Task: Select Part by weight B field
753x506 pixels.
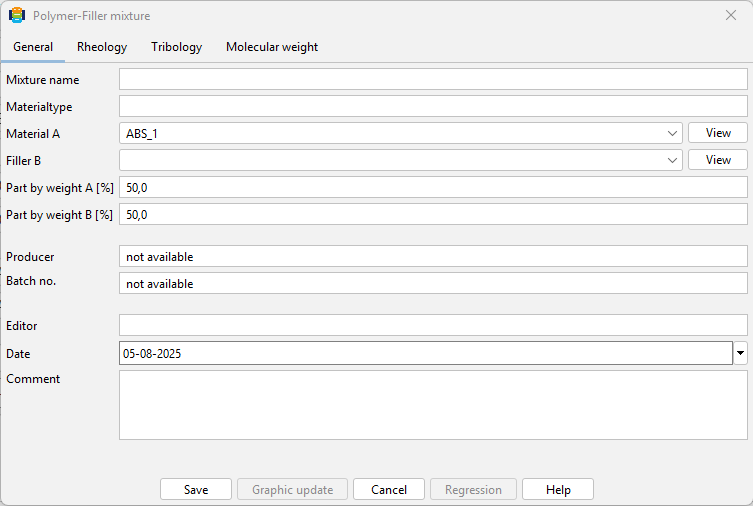Action: 433,214
